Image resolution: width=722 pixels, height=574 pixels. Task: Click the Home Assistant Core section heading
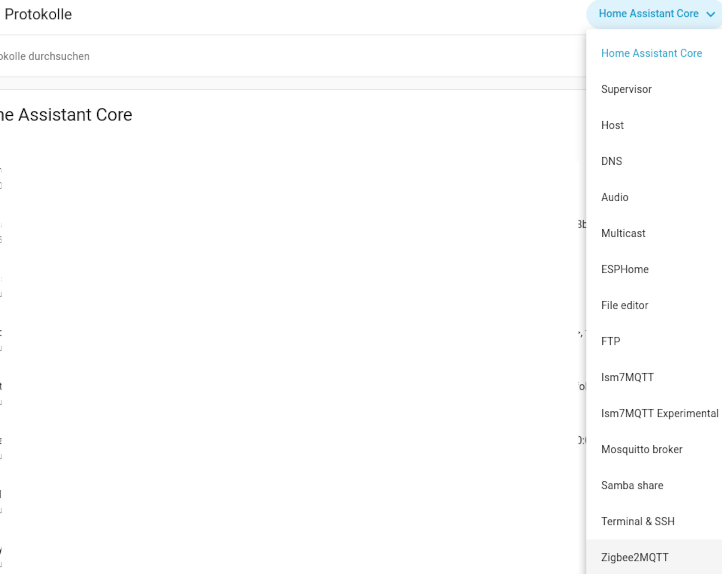click(x=66, y=115)
